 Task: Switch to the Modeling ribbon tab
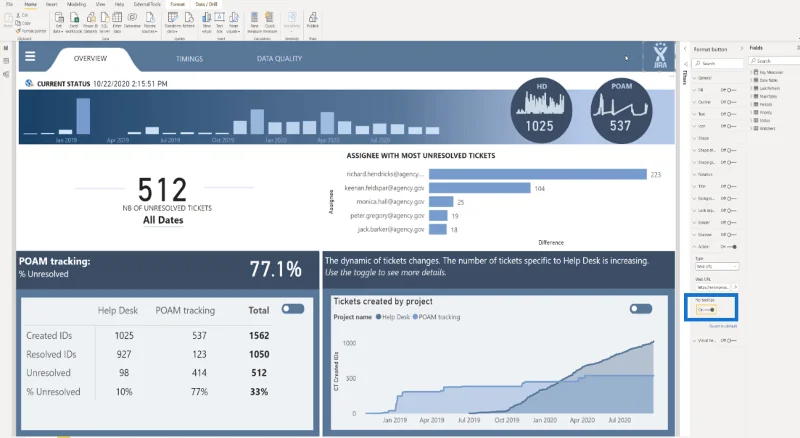(77, 4)
